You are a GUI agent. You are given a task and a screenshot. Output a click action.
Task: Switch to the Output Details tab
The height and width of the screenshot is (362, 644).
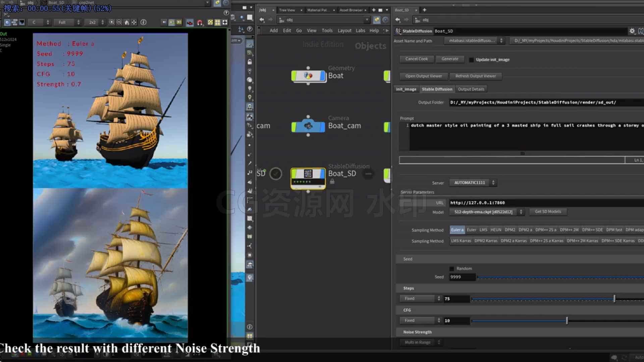pos(471,89)
